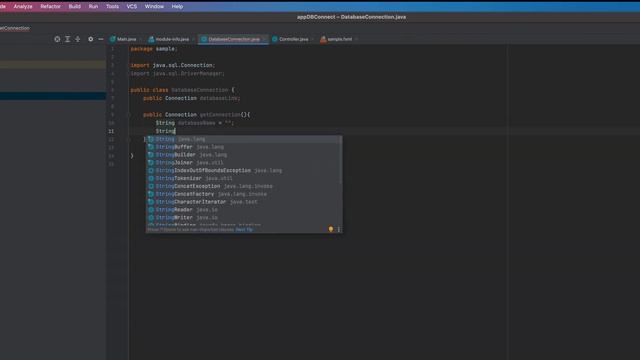Click the sample.fxml tab file icon
The width and height of the screenshot is (640, 360).
pos(323,39)
